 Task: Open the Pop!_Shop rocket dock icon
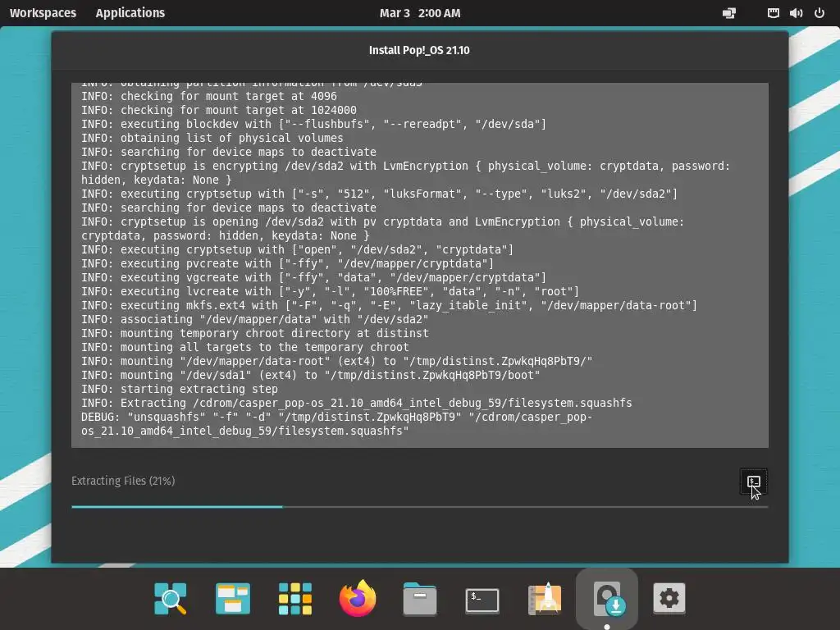pos(545,598)
